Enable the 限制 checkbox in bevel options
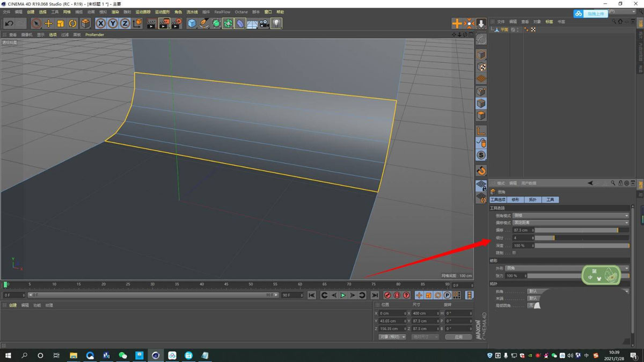Image resolution: width=644 pixels, height=362 pixels. (x=514, y=253)
